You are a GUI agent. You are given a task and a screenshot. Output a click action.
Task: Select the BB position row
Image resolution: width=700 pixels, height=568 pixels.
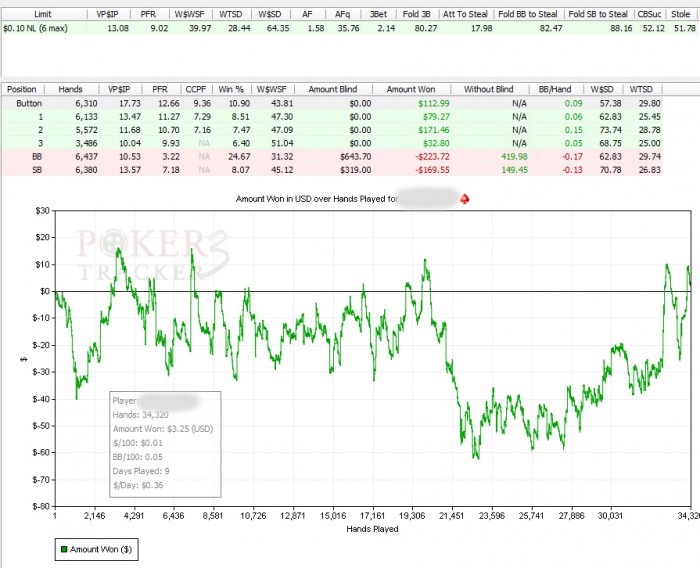[x=22, y=155]
